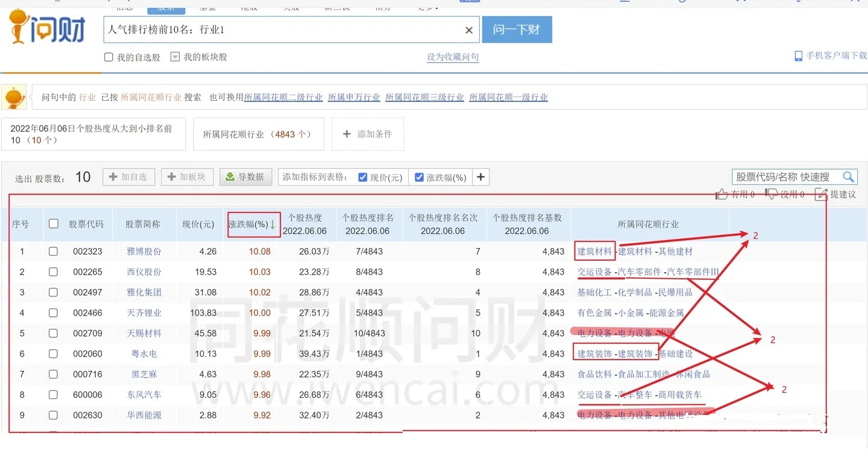Toggle the 我的自选股 checkbox

(x=108, y=57)
